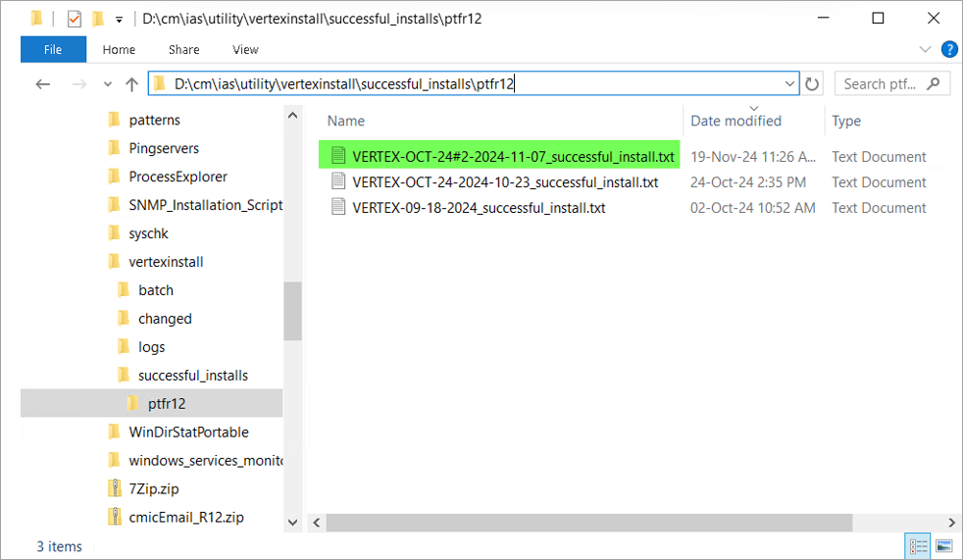Open Help via the blue question mark icon
The image size is (963, 560).
click(949, 49)
